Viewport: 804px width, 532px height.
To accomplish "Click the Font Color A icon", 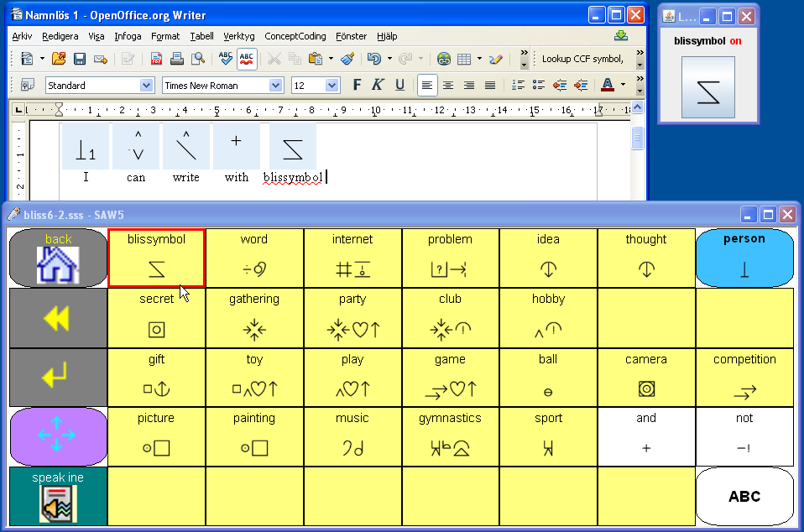I will tap(607, 85).
